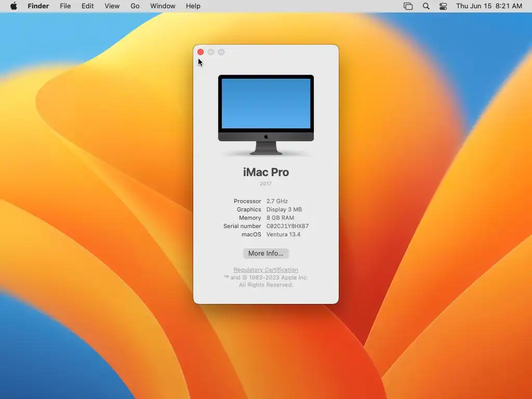Click the iMac Pro title text
This screenshot has width=532, height=399.
click(x=266, y=172)
